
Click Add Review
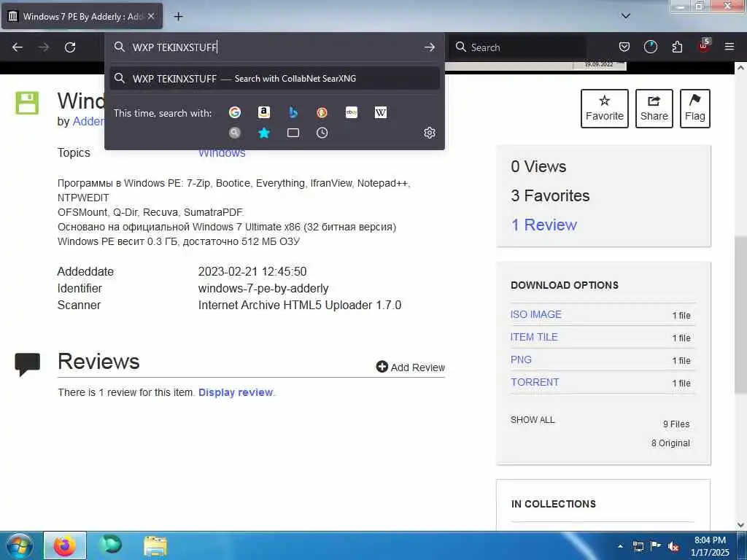(411, 367)
